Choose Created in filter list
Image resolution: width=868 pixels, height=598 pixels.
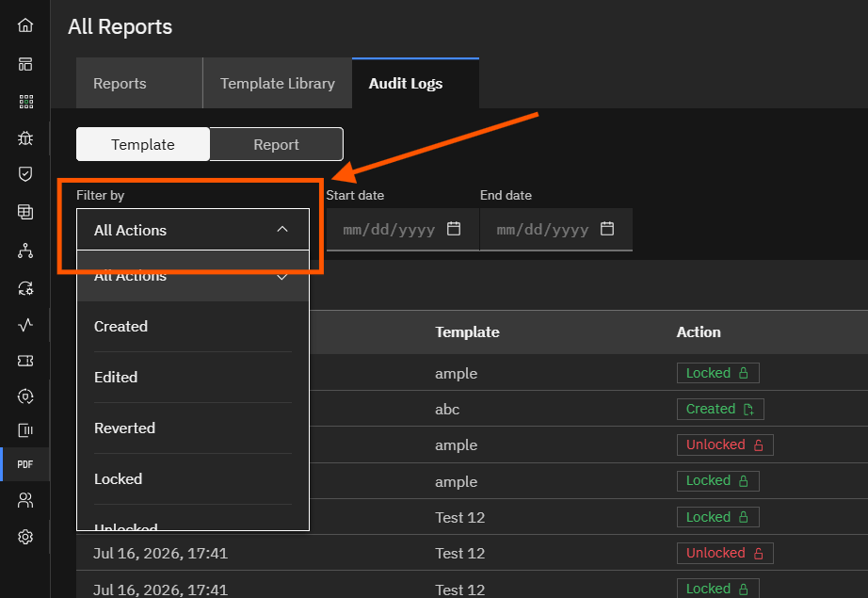click(x=193, y=326)
